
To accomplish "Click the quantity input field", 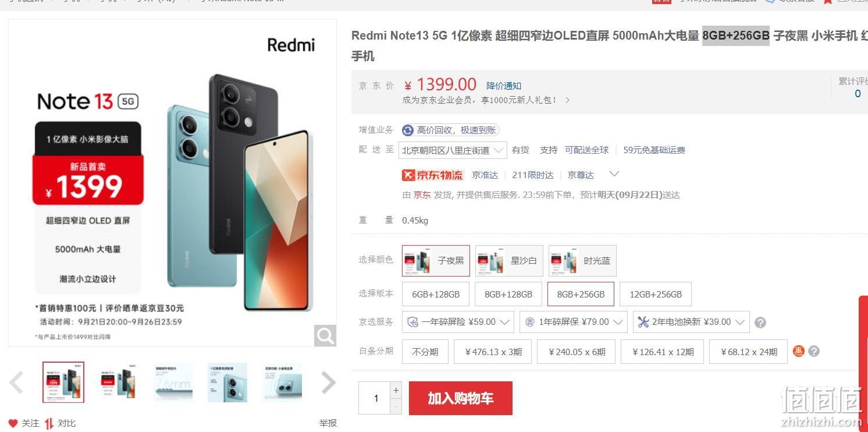I will [x=375, y=398].
